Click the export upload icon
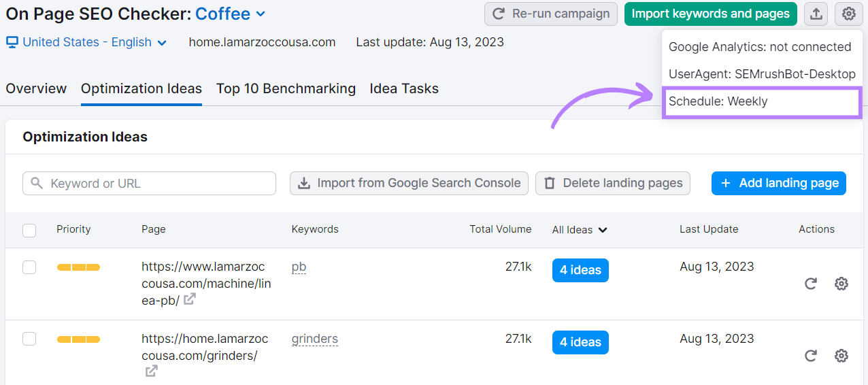This screenshot has width=868, height=385. [x=816, y=14]
